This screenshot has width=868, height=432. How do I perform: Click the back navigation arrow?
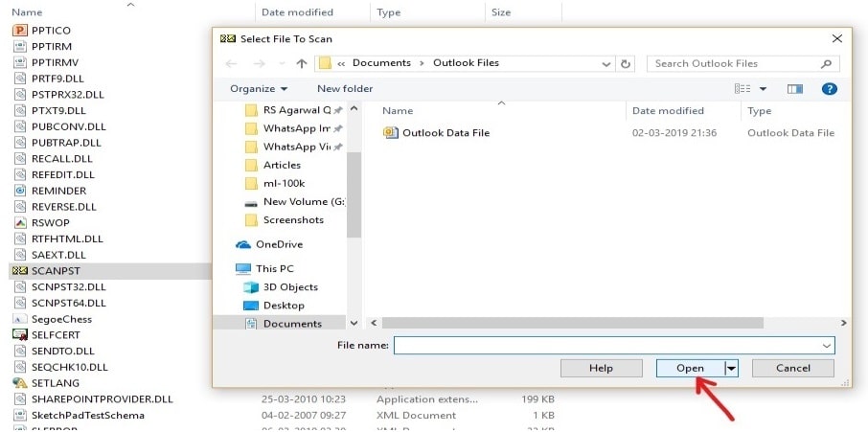[x=231, y=63]
